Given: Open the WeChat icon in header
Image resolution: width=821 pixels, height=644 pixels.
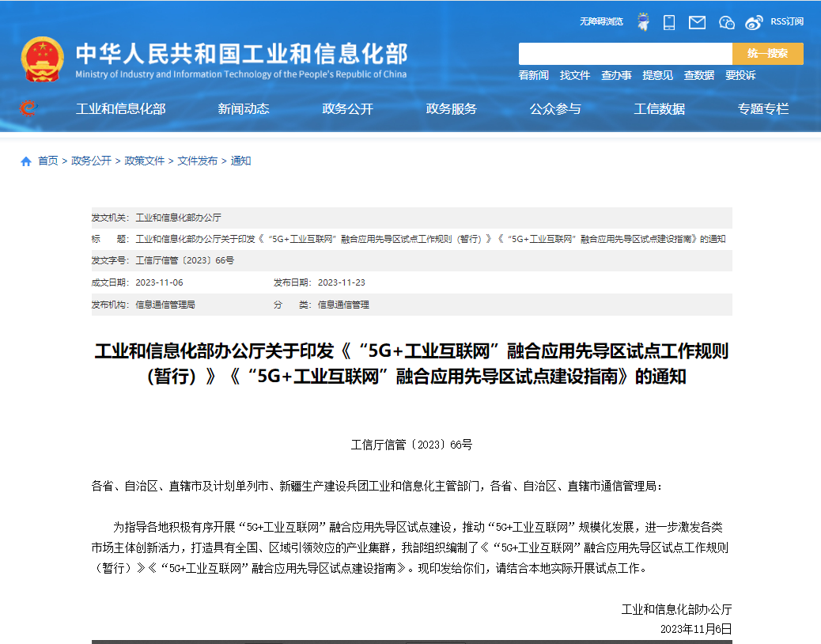Looking at the screenshot, I should [x=726, y=22].
